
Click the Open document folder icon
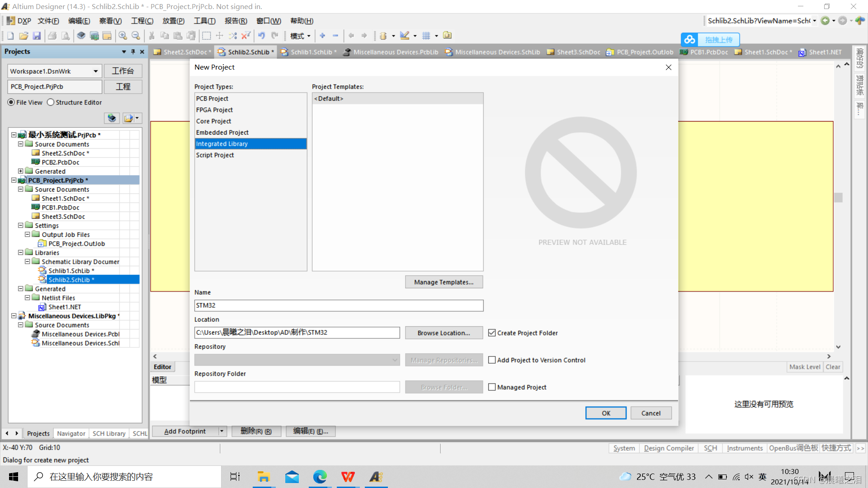pyautogui.click(x=24, y=36)
